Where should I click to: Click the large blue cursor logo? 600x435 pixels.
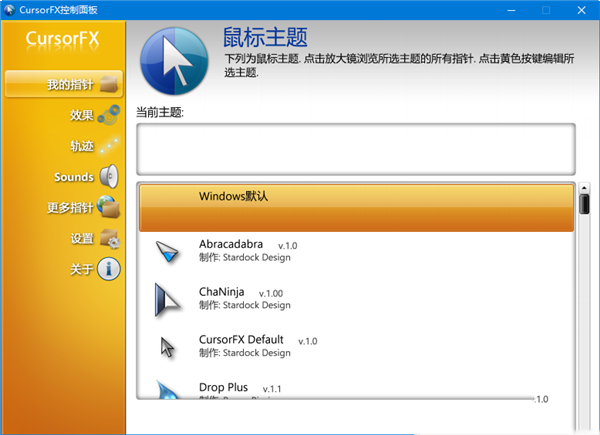pyautogui.click(x=174, y=61)
